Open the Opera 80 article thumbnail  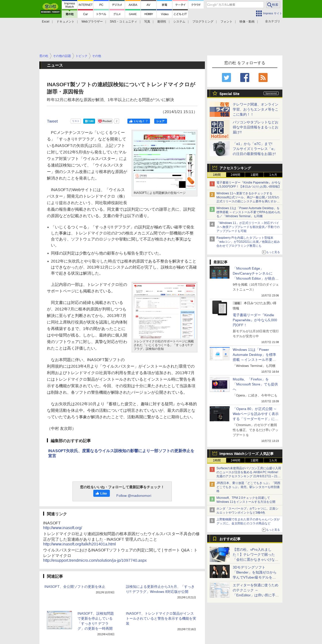point(219,414)
